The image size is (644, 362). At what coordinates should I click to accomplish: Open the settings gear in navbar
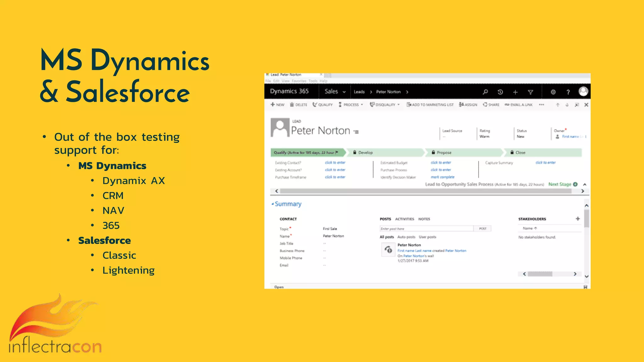[553, 92]
